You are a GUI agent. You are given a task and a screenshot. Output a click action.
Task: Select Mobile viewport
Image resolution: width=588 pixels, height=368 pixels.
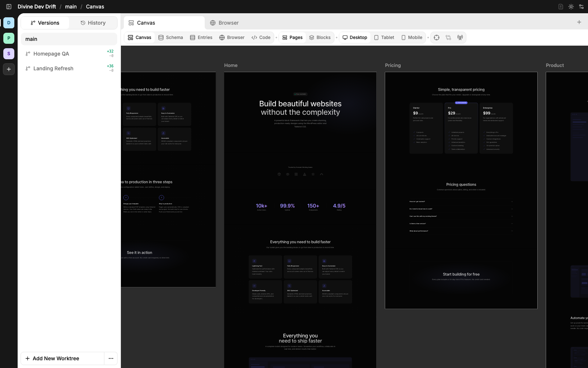click(x=412, y=38)
